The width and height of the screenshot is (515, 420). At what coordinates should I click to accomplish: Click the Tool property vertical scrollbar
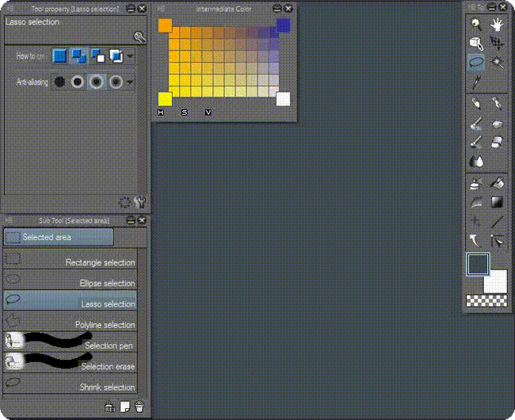pos(142,120)
